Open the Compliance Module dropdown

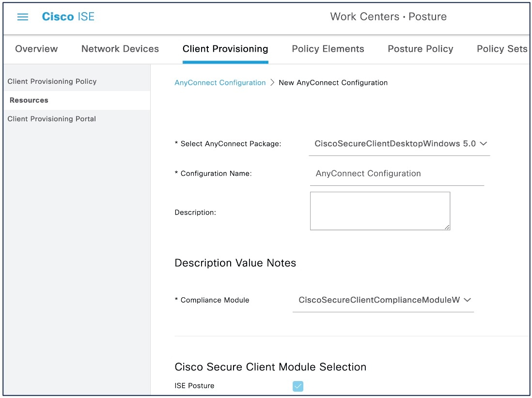(383, 300)
